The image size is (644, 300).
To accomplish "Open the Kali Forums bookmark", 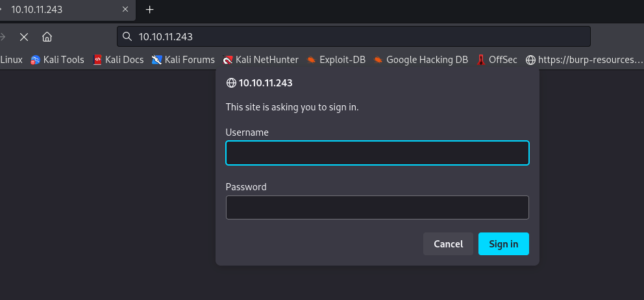I will click(183, 60).
